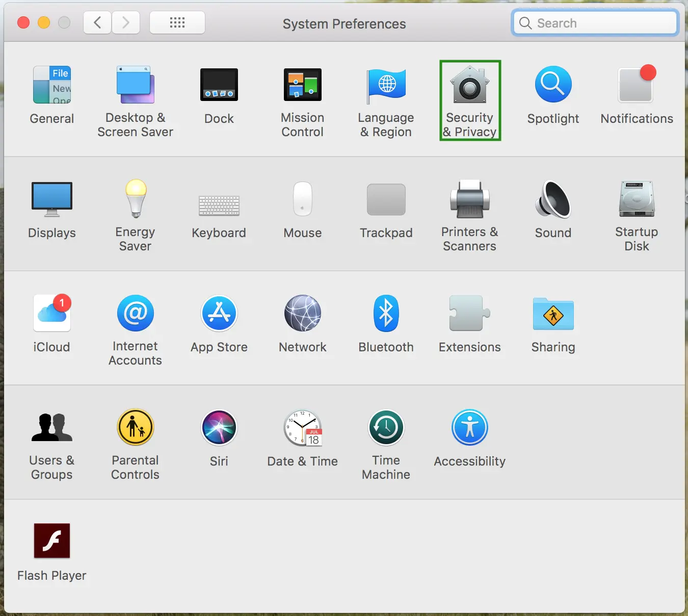The width and height of the screenshot is (688, 616).
Task: Click the Show All grid button
Action: click(x=177, y=22)
